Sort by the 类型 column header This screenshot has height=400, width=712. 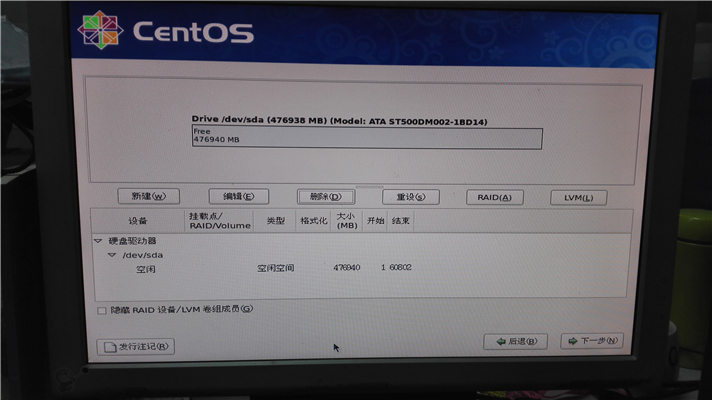[x=275, y=221]
